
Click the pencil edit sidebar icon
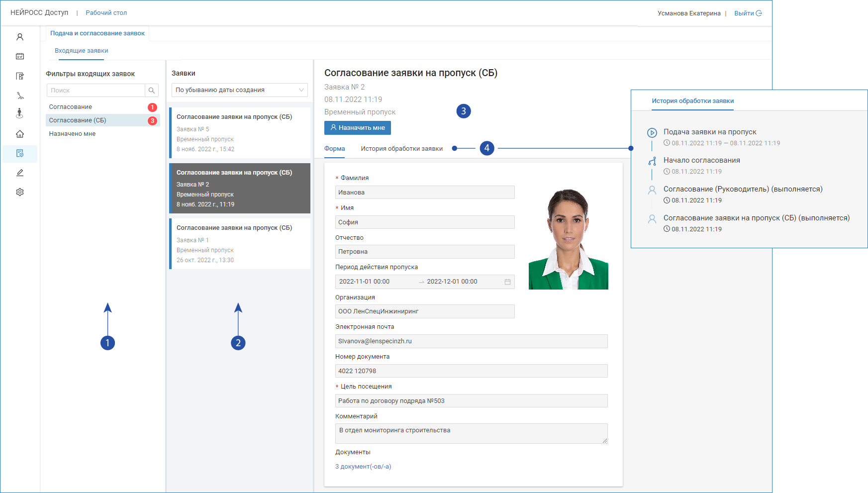pyautogui.click(x=20, y=173)
